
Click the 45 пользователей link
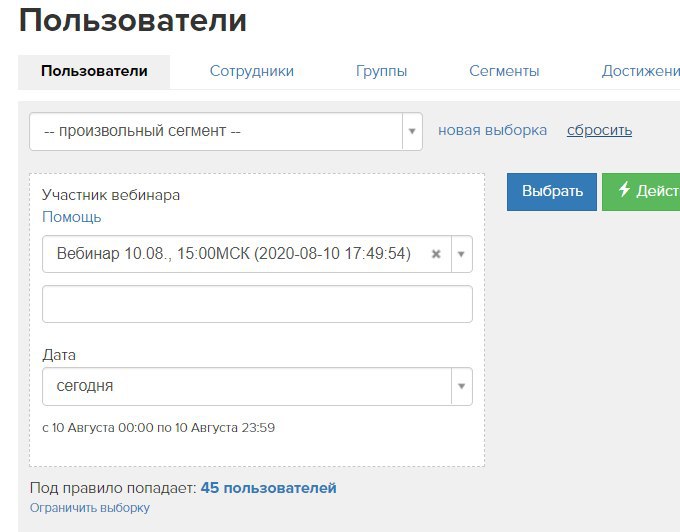click(268, 488)
